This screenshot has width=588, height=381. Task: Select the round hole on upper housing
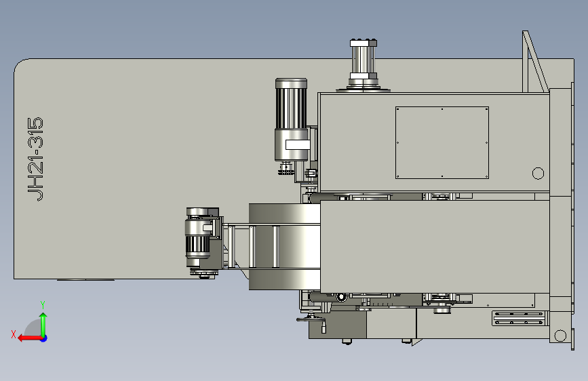pyautogui.click(x=538, y=174)
